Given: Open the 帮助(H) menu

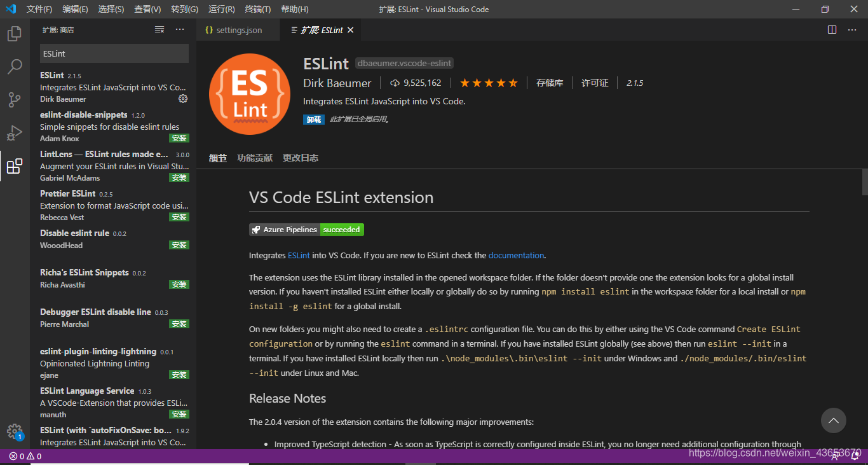Looking at the screenshot, I should pos(294,9).
